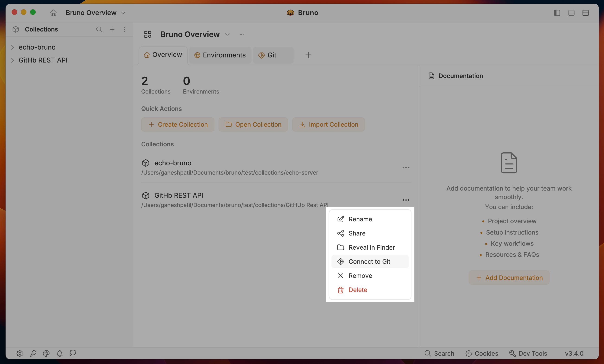Open settings via gear icon in status bar
The height and width of the screenshot is (364, 604).
(20, 353)
